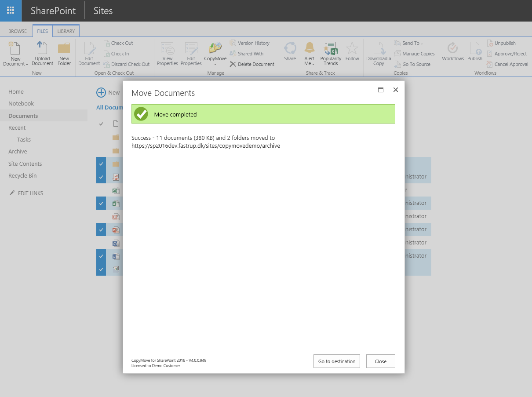The height and width of the screenshot is (397, 532).
Task: Select the FILES ribbon tab
Action: tap(43, 31)
